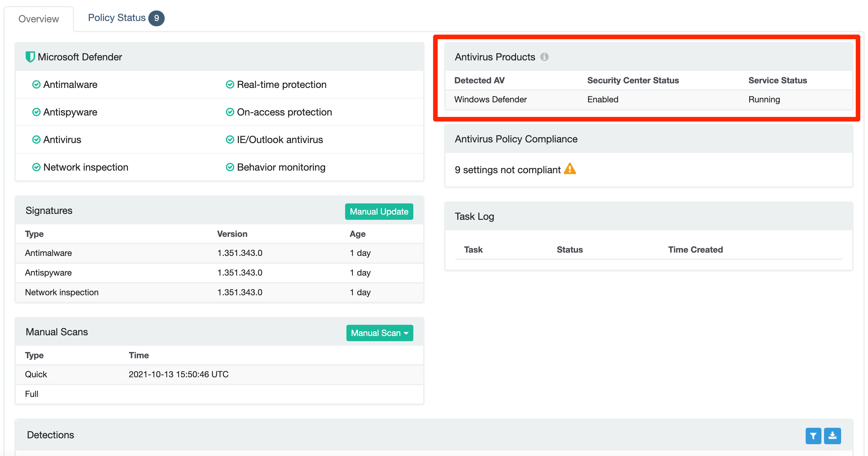
Task: Click the Quick scan row
Action: click(x=219, y=374)
